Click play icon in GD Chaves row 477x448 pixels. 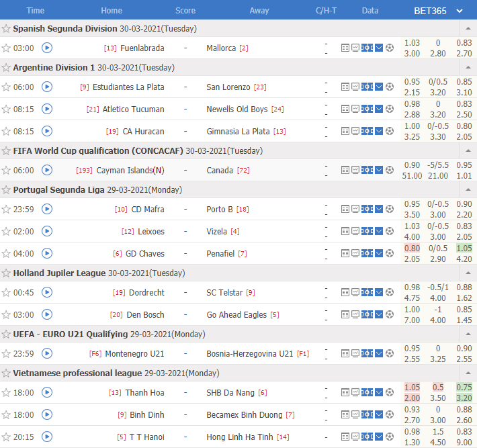[x=47, y=253]
